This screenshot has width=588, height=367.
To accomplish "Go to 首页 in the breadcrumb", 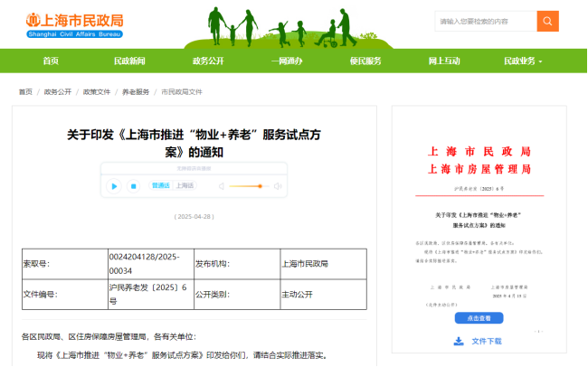I will coord(25,92).
